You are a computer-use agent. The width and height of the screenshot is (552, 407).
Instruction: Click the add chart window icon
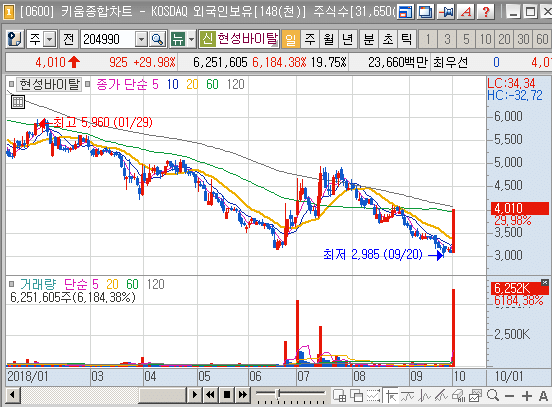click(339, 396)
